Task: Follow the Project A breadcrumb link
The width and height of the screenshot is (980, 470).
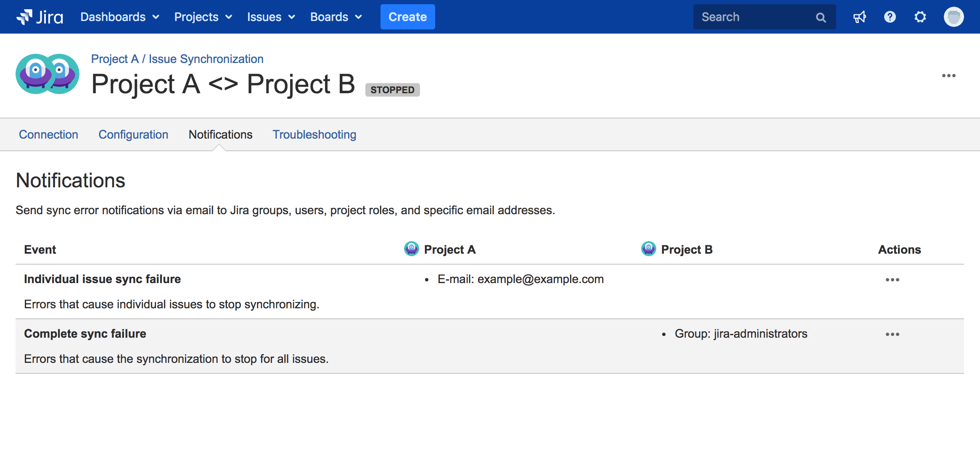Action: point(115,59)
